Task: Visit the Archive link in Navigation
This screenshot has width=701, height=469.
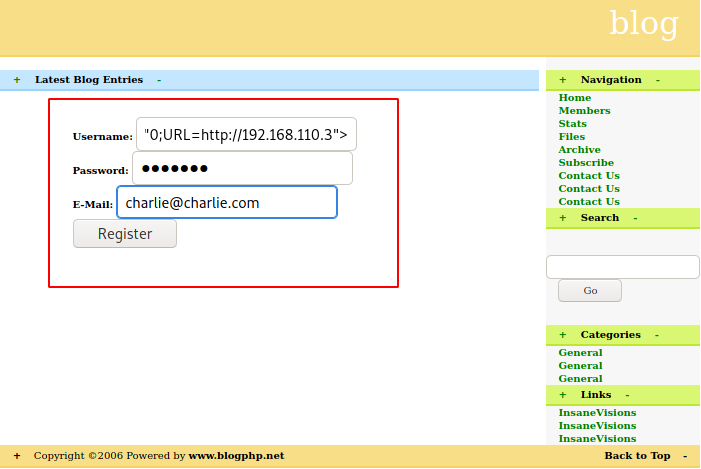Action: (x=579, y=150)
